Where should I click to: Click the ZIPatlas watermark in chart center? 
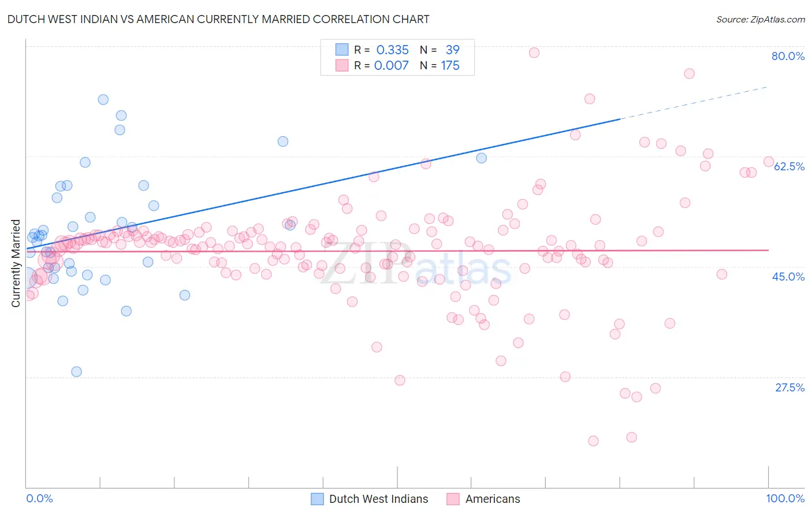coord(416,266)
